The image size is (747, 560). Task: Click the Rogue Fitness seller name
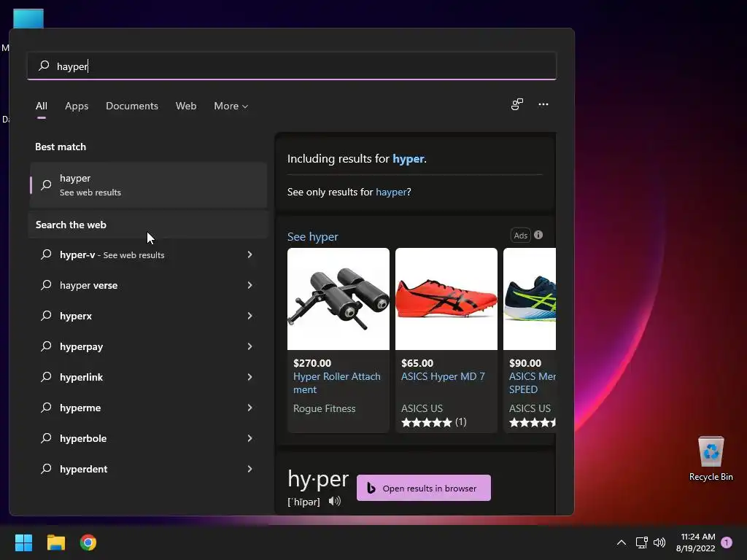pos(325,408)
